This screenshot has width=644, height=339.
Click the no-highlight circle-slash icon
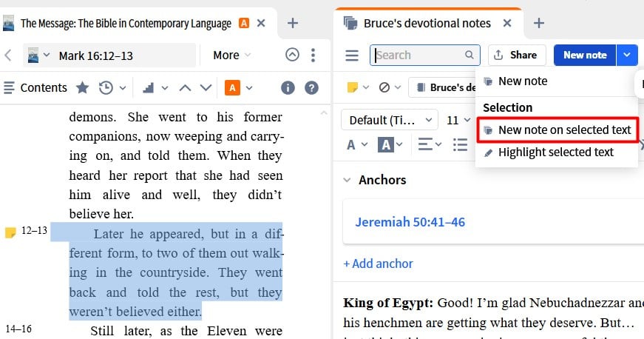[x=384, y=87]
